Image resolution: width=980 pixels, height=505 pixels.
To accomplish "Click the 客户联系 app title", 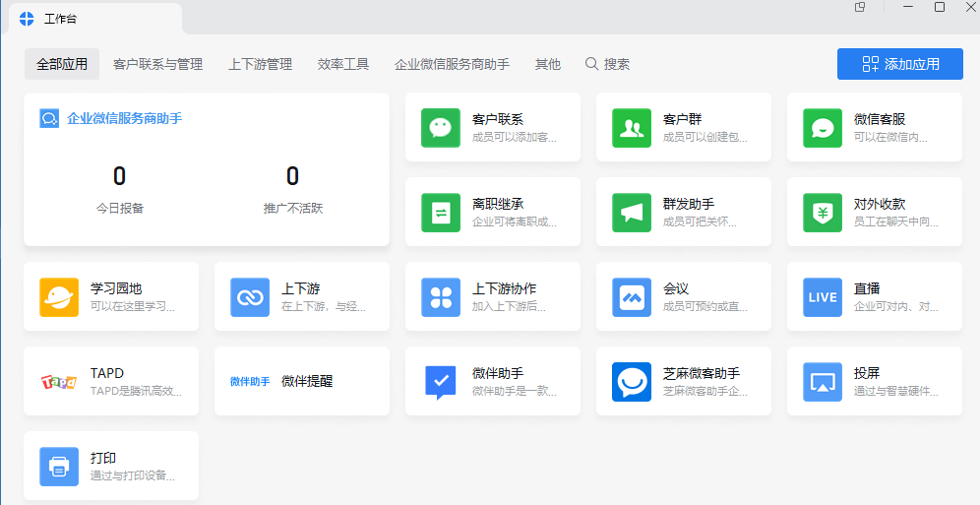I will click(x=498, y=119).
